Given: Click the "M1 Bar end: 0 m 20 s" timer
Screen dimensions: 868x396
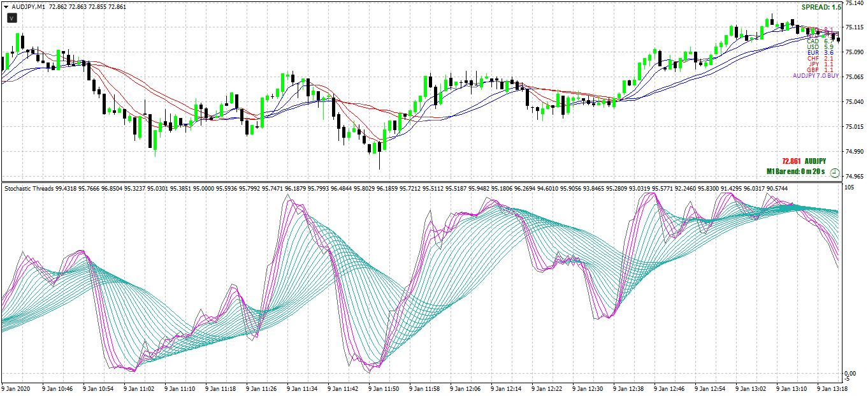Looking at the screenshot, I should (795, 172).
